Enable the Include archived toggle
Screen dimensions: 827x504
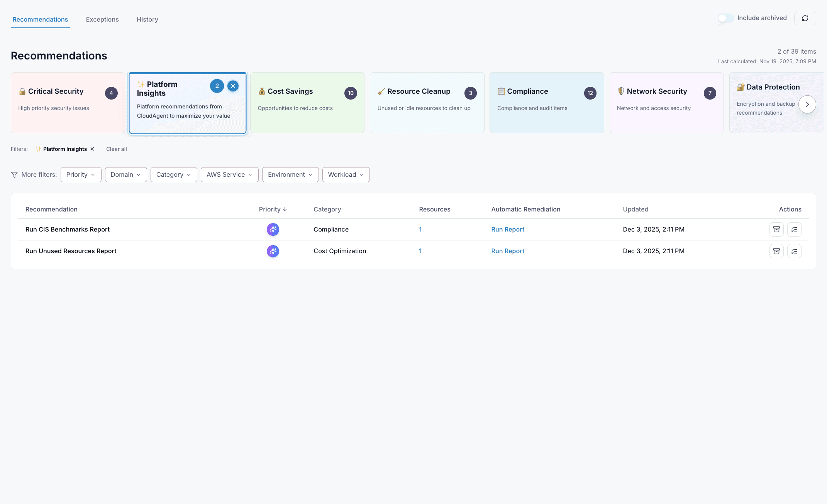725,18
